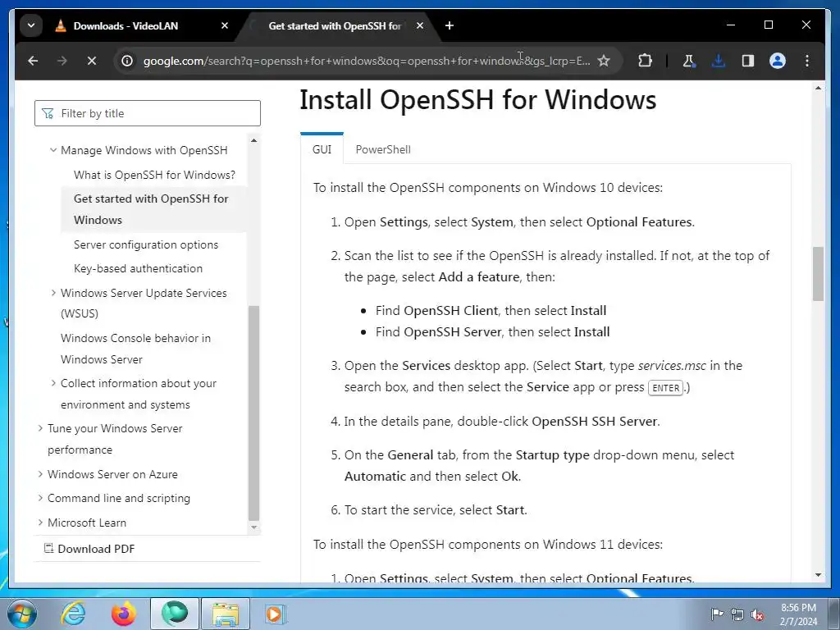The image size is (840, 630).
Task: Click the browser back arrow
Action: 33,61
